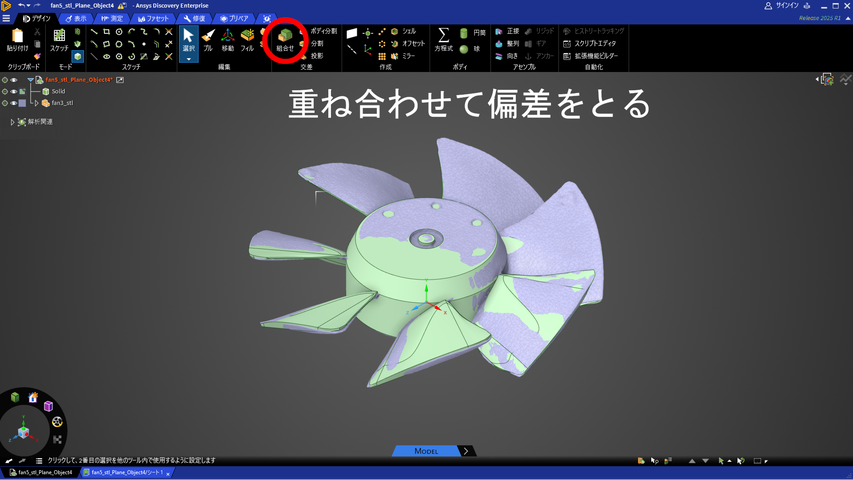
Task: Select the フィル (Fill) tool
Action: 248,40
